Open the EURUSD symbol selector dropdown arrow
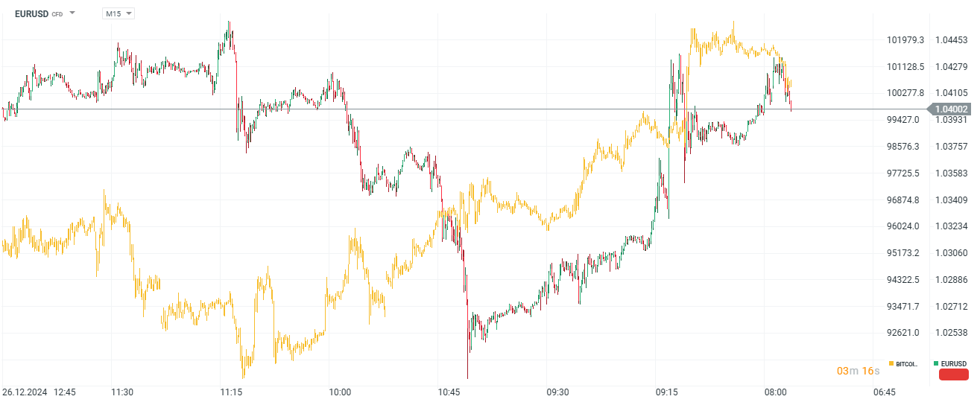The width and height of the screenshot is (980, 405). 72,13
